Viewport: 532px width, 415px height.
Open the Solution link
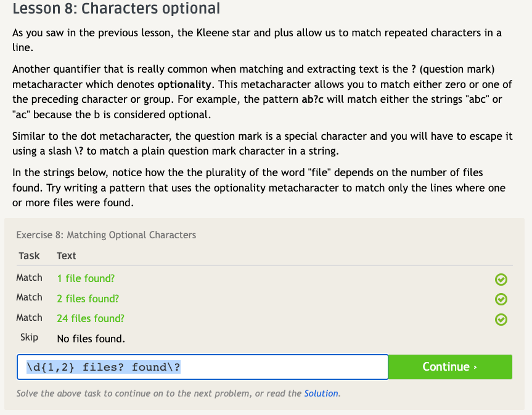[321, 393]
